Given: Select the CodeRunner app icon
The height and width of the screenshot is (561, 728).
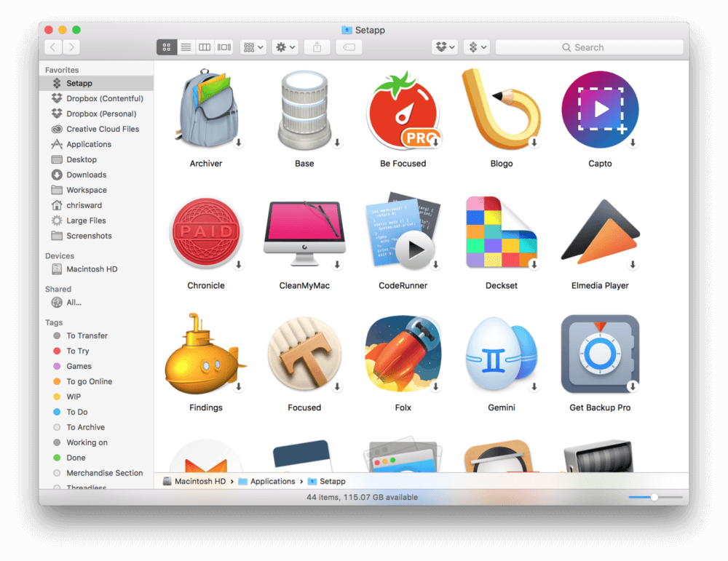Looking at the screenshot, I should (403, 231).
